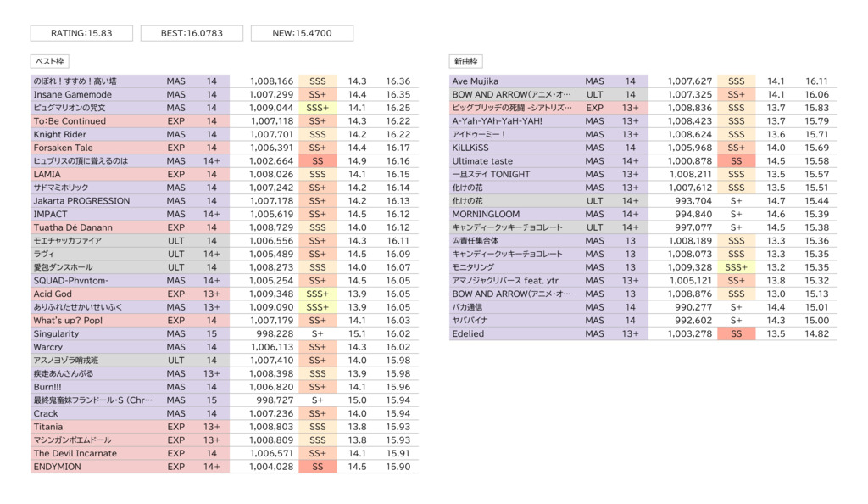The width and height of the screenshot is (868, 504).
Task: Click the Ave Mujika song title
Action: click(476, 81)
